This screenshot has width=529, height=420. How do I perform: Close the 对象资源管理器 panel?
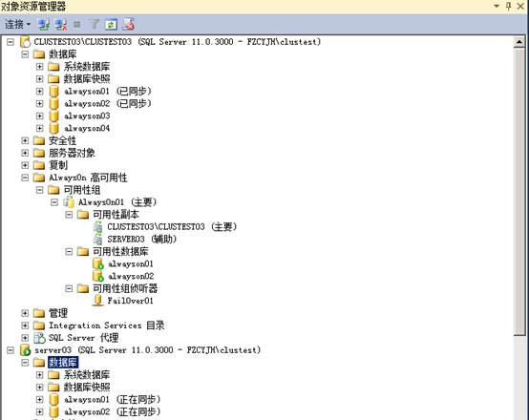coord(520,6)
